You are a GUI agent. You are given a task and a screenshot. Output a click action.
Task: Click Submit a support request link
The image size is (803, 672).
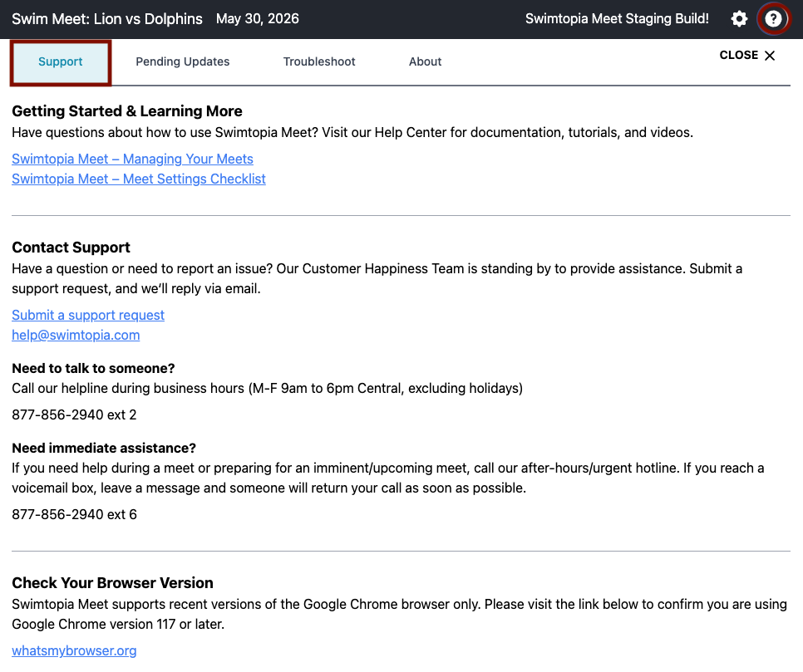coord(88,316)
